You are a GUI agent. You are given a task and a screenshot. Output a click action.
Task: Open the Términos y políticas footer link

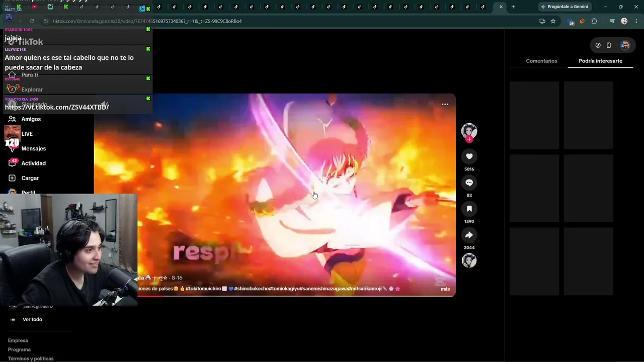pos(31,359)
